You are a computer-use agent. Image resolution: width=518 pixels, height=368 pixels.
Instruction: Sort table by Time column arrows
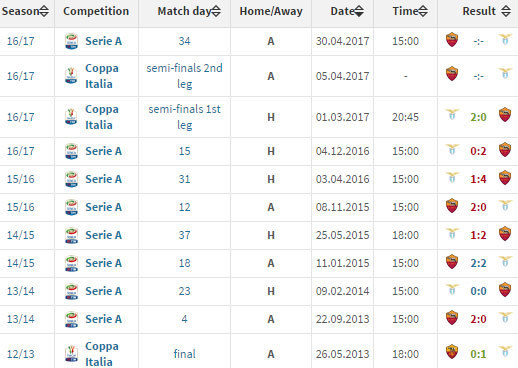423,11
